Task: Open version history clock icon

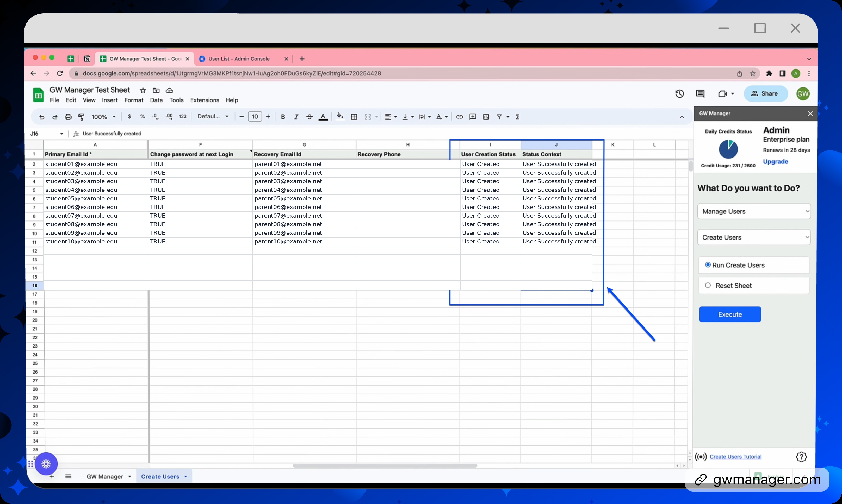Action: (679, 94)
